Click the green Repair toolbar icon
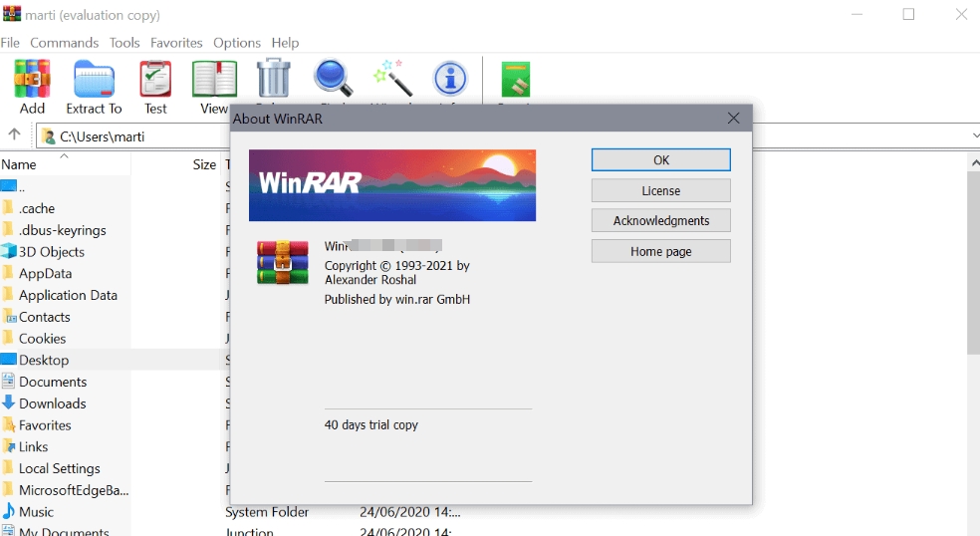980x536 pixels. tap(515, 79)
